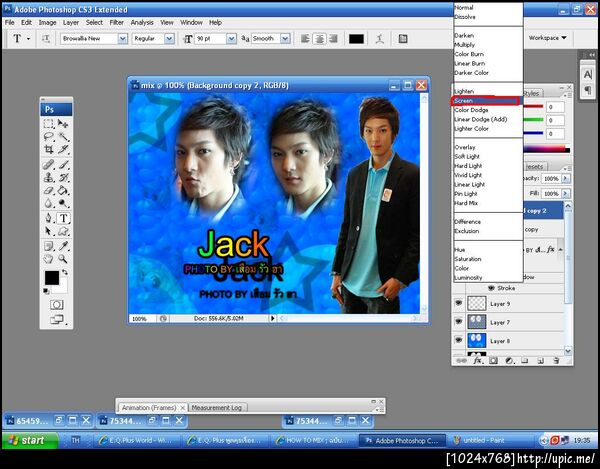600x469 pixels.
Task: Select the Rectangular Marquee tool
Action: [x=49, y=124]
